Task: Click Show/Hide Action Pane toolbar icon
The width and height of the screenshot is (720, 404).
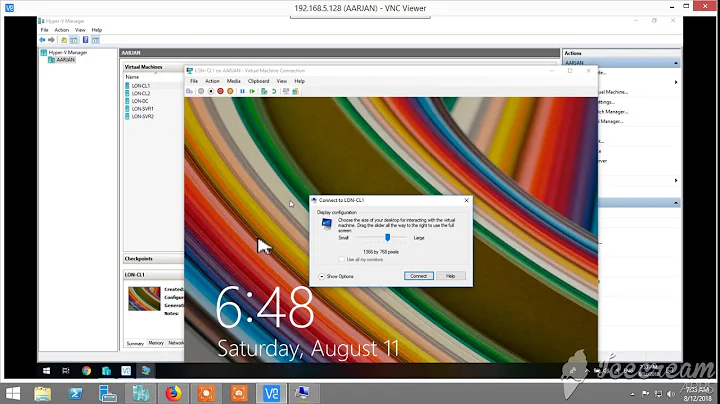Action: click(x=95, y=40)
